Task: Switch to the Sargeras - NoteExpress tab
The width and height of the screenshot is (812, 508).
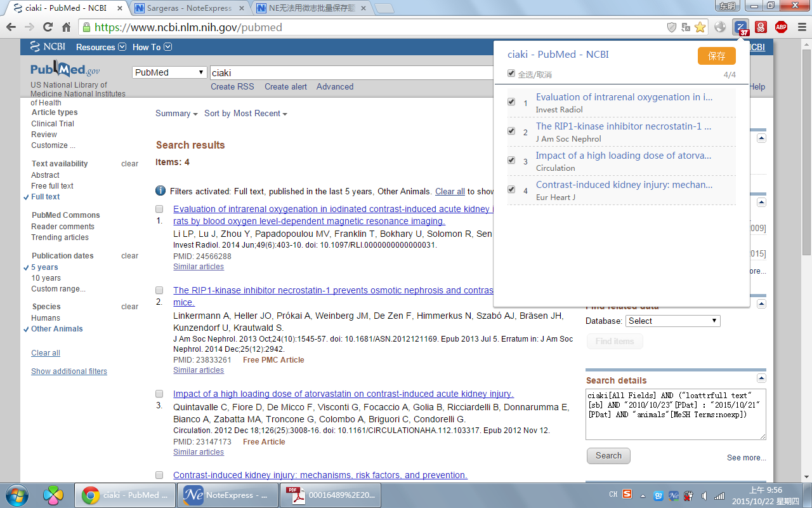Action: 190,8
